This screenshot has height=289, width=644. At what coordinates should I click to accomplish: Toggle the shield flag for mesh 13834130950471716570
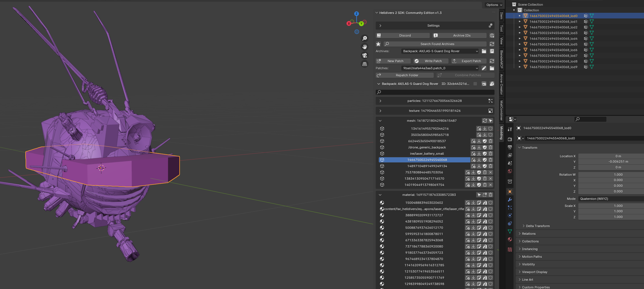click(479, 179)
